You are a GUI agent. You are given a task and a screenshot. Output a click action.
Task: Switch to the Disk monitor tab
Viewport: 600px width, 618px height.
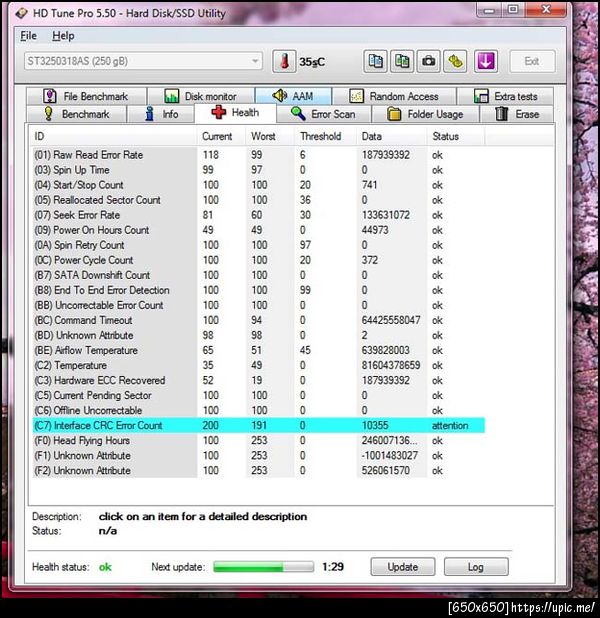pos(201,96)
